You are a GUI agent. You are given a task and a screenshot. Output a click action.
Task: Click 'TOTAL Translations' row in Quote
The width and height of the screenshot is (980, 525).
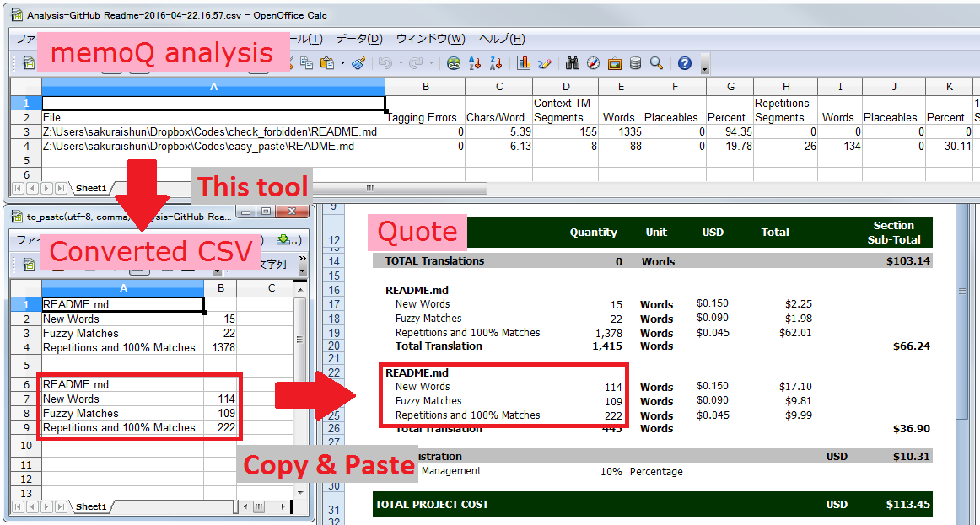pyautogui.click(x=653, y=261)
